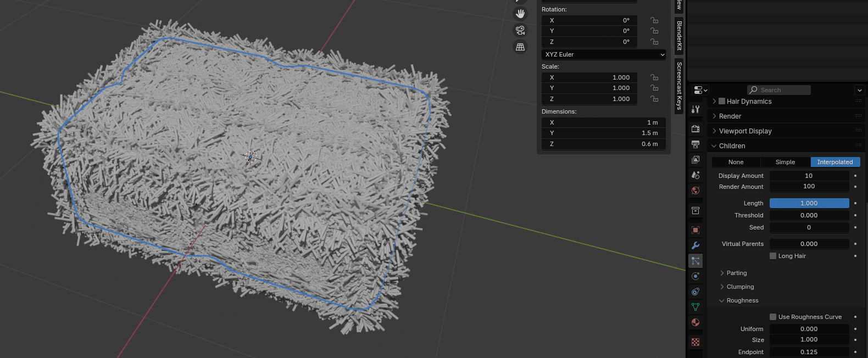Enable the Hair Dynamics checkbox
868x358 pixels.
[722, 102]
